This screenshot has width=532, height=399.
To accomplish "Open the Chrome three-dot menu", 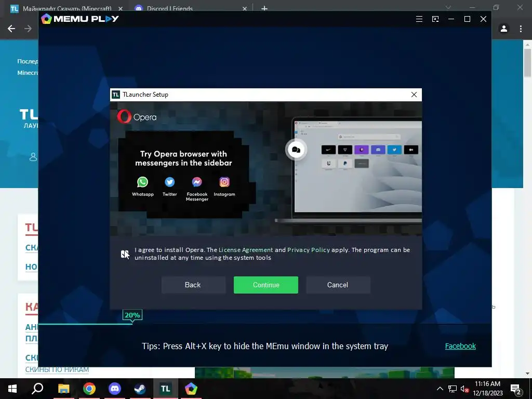I will (521, 29).
